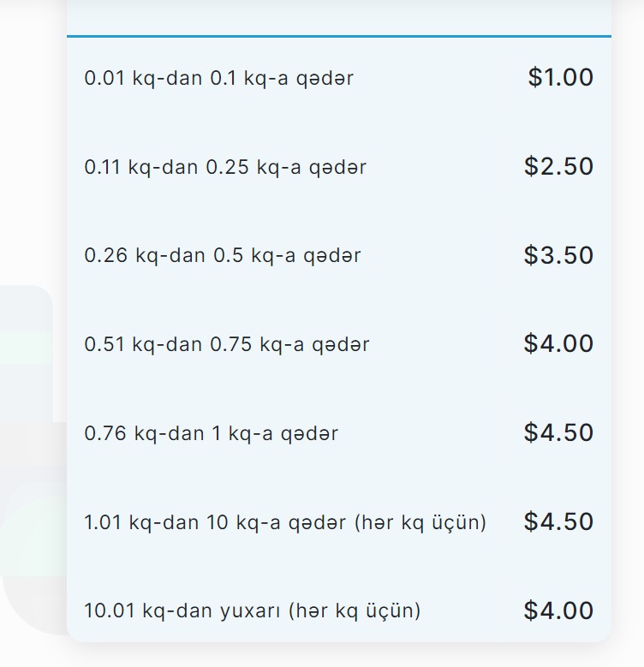Viewport: 644px width, 667px height.
Task: Select the $4.00 price for over 10.01 kq
Action: [x=558, y=611]
